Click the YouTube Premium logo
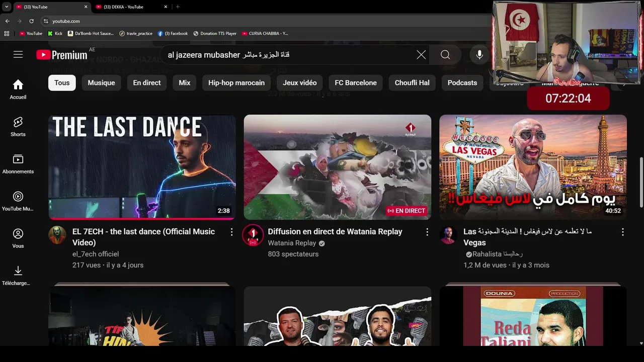This screenshot has width=644, height=362. [x=62, y=55]
